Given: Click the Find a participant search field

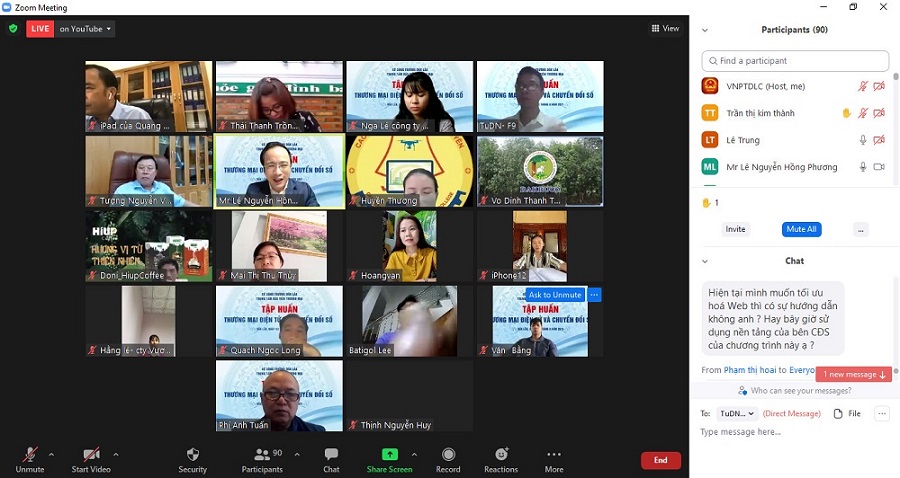Looking at the screenshot, I should 795,61.
